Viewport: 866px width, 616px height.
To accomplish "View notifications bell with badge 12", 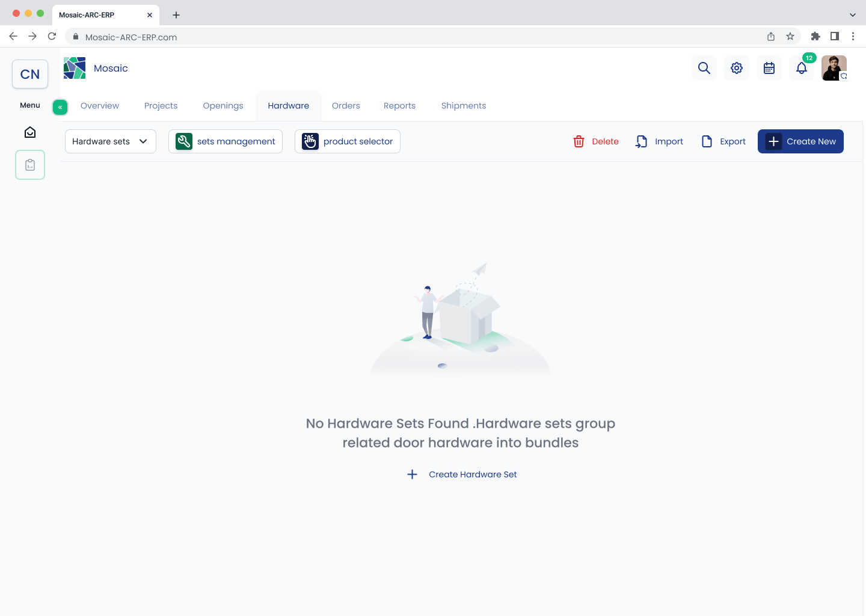I will 802,68.
